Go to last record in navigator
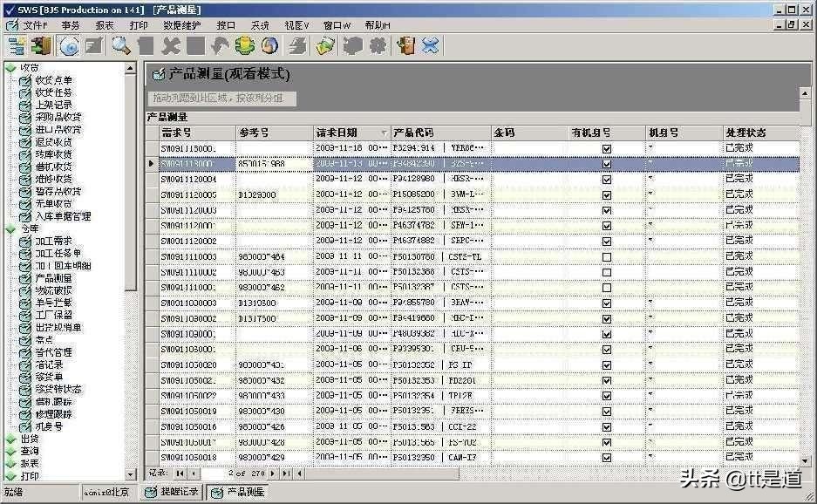 285,473
